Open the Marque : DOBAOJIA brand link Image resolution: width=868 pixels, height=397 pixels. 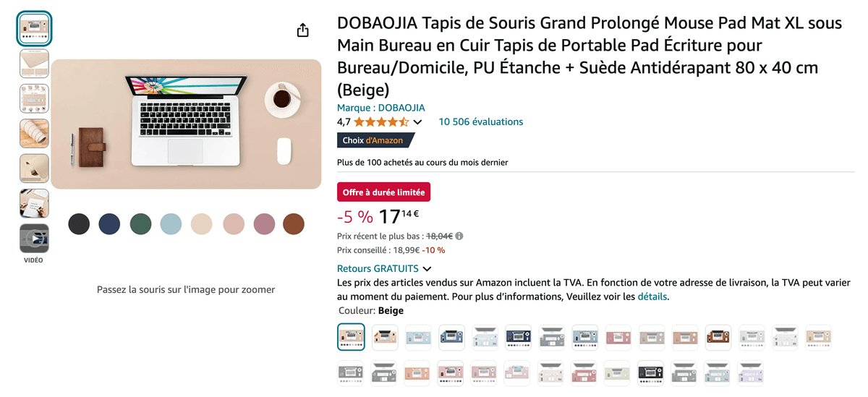pyautogui.click(x=380, y=108)
